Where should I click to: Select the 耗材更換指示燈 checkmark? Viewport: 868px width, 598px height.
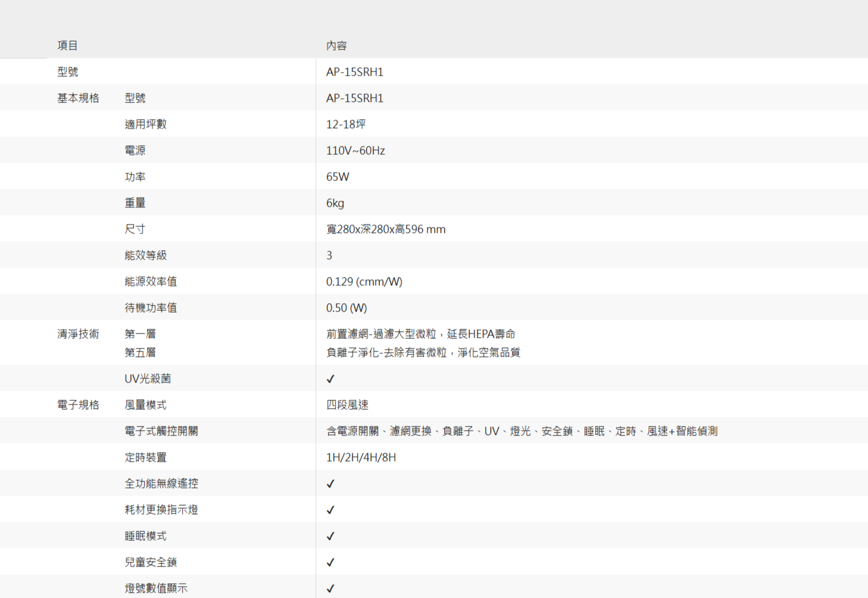(330, 510)
